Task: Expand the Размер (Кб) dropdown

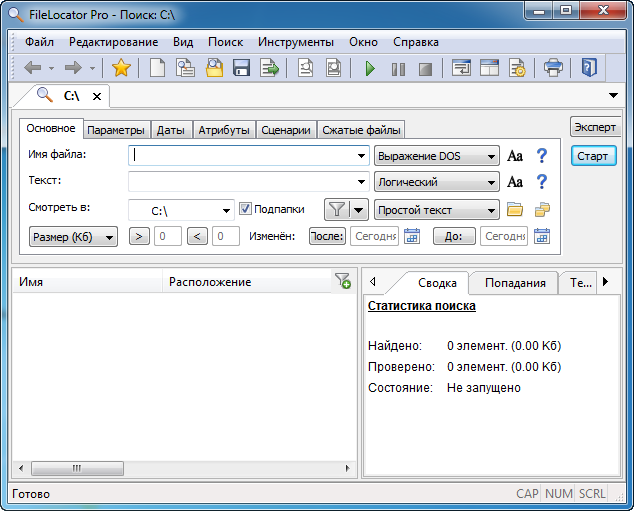Action: coord(74,236)
